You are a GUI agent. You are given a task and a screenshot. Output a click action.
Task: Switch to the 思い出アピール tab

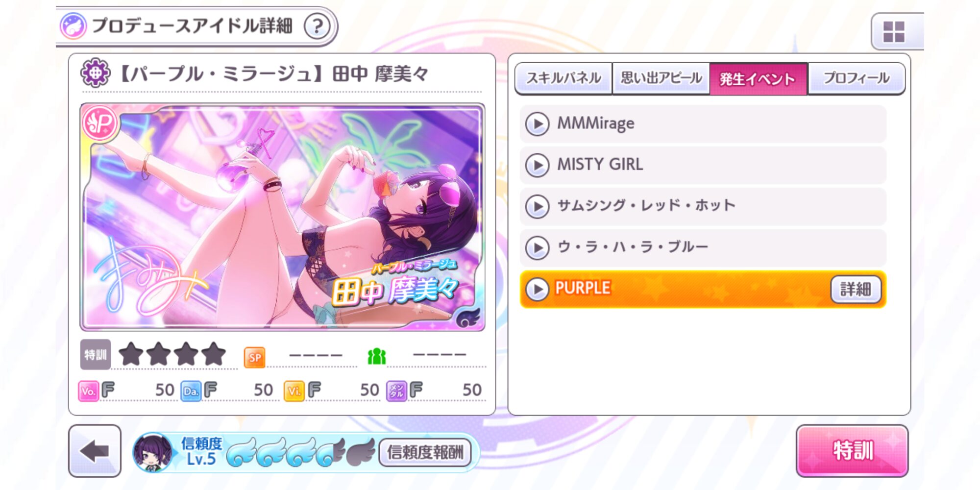point(661,78)
